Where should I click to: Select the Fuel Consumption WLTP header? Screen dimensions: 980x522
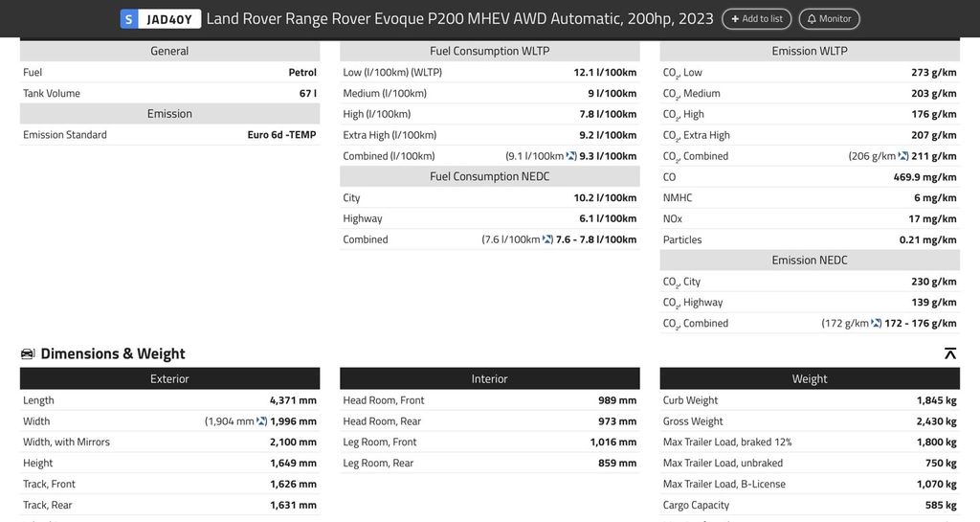pyautogui.click(x=489, y=52)
